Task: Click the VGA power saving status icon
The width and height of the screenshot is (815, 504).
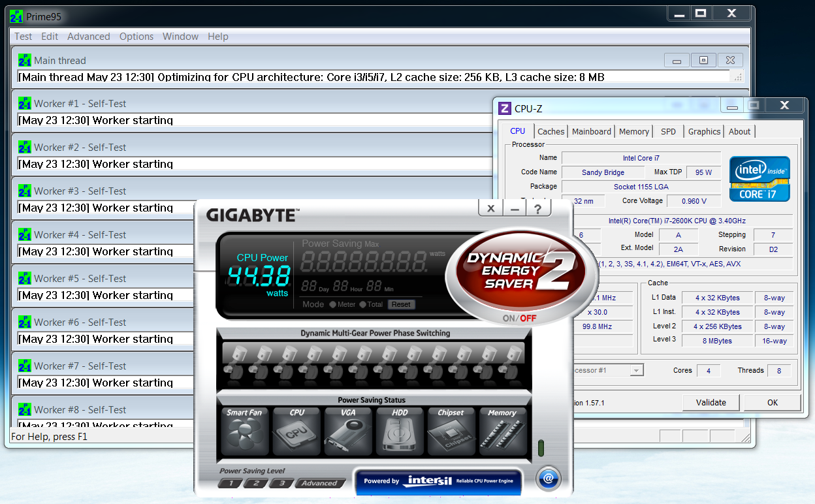Action: [x=349, y=432]
